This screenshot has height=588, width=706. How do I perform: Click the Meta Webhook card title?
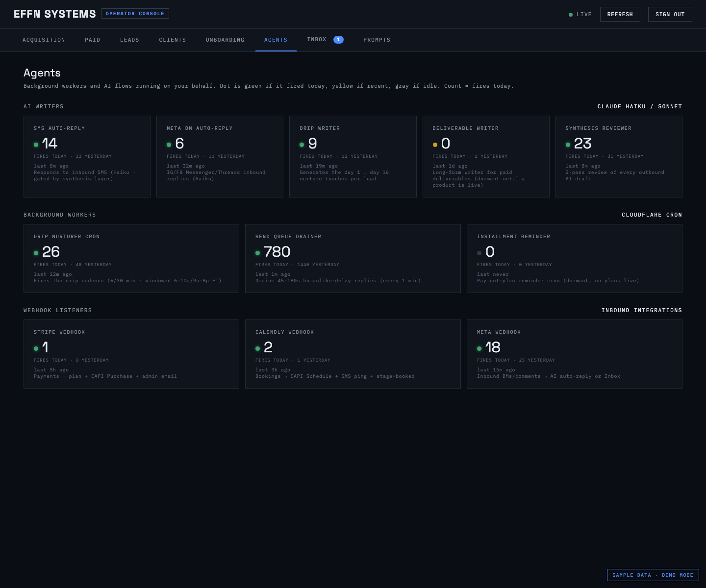pos(499,332)
